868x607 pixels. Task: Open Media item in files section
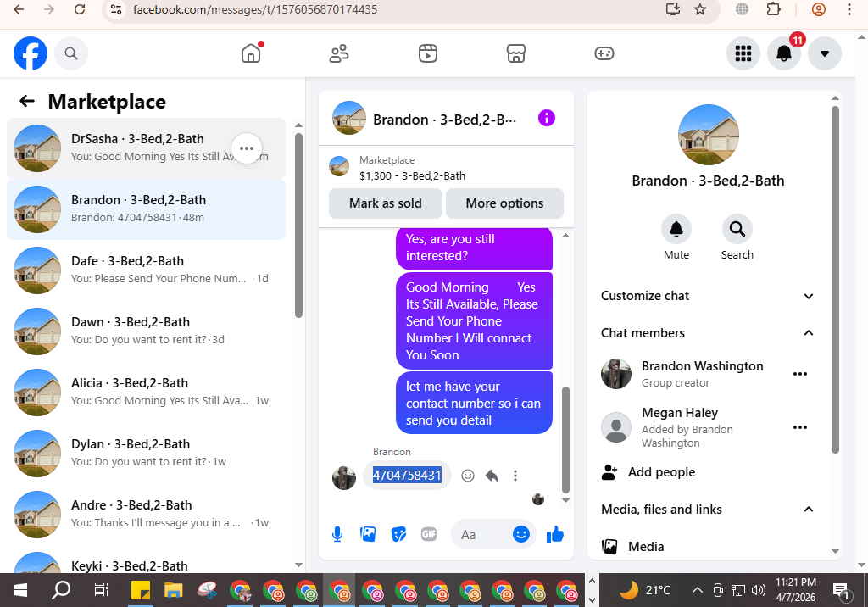tap(632, 547)
